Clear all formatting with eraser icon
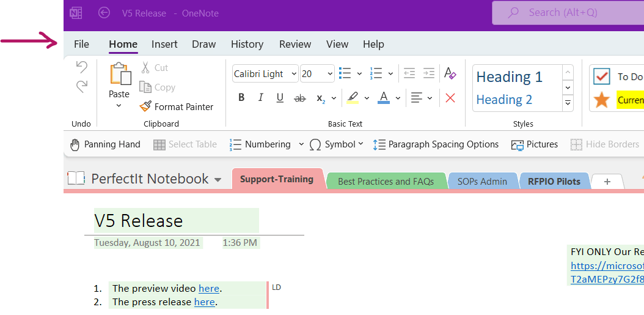Image resolution: width=644 pixels, height=315 pixels. [x=450, y=73]
